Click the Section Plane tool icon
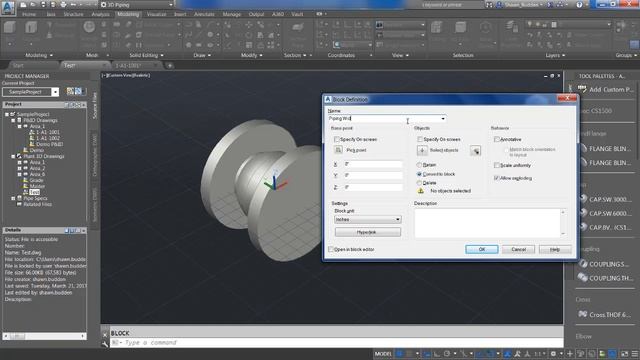The image size is (640, 360). (298, 28)
